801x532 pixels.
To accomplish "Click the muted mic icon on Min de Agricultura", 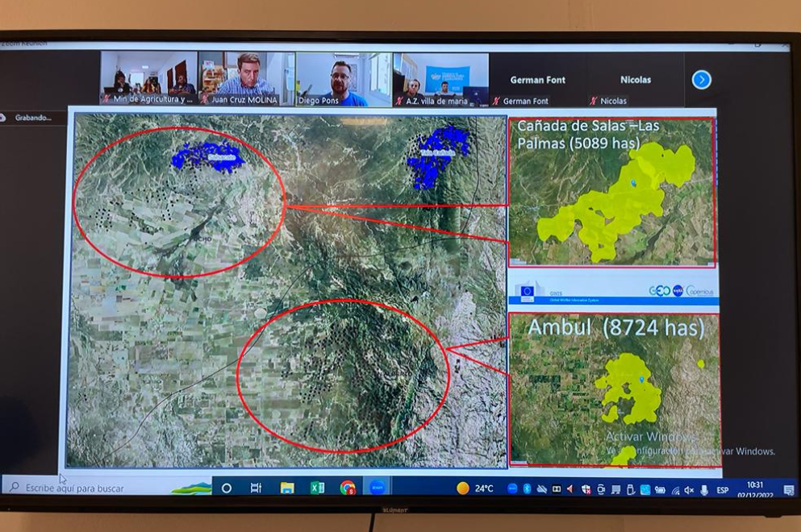I will tap(106, 99).
